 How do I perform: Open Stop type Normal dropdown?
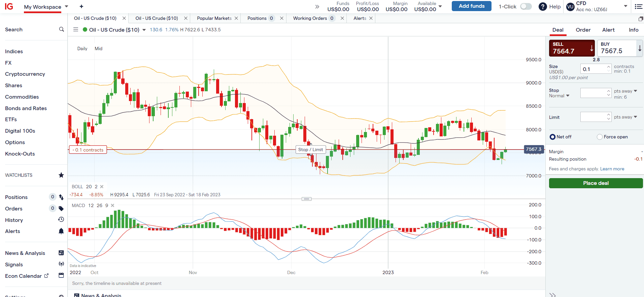tap(559, 96)
